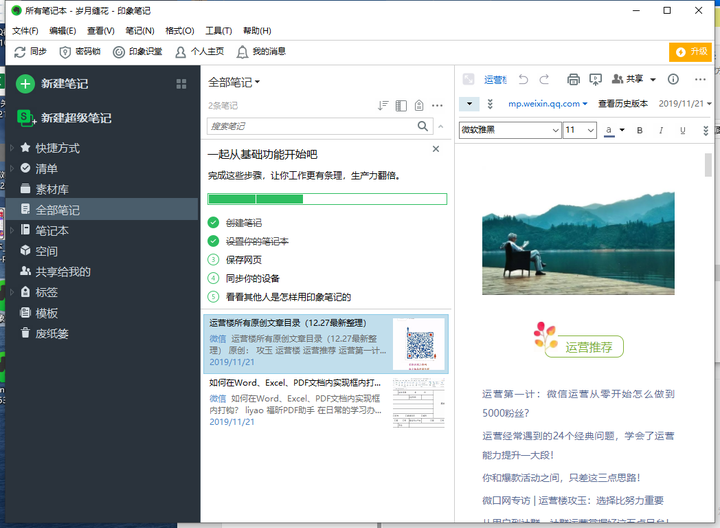This screenshot has height=528, width=720.
Task: Open the 笔记(N) menu
Action: click(x=140, y=31)
